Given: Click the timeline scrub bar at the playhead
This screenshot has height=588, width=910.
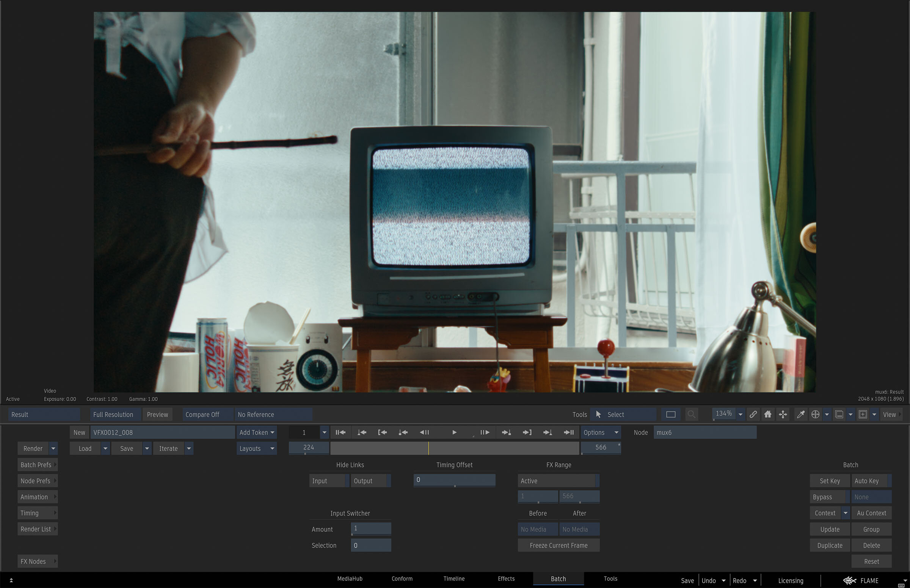Looking at the screenshot, I should tap(428, 448).
